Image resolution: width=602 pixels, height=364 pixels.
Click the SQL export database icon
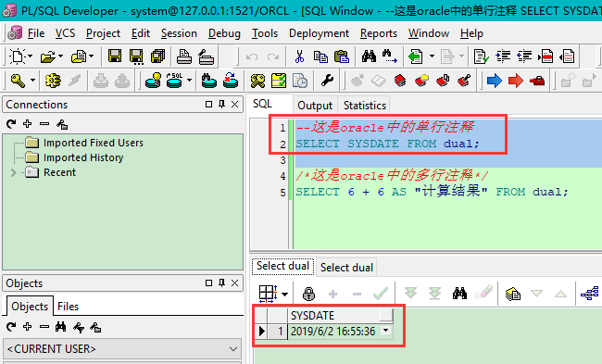coord(175,81)
